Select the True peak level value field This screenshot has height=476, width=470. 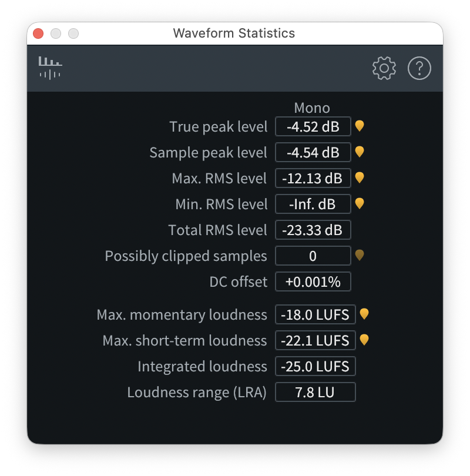(313, 126)
